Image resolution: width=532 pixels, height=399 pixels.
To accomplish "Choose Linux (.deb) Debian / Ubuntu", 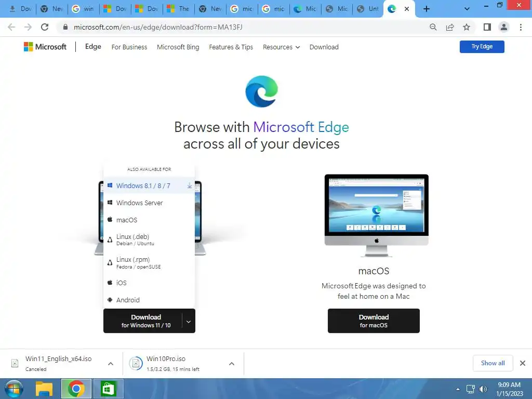I will [149, 240].
